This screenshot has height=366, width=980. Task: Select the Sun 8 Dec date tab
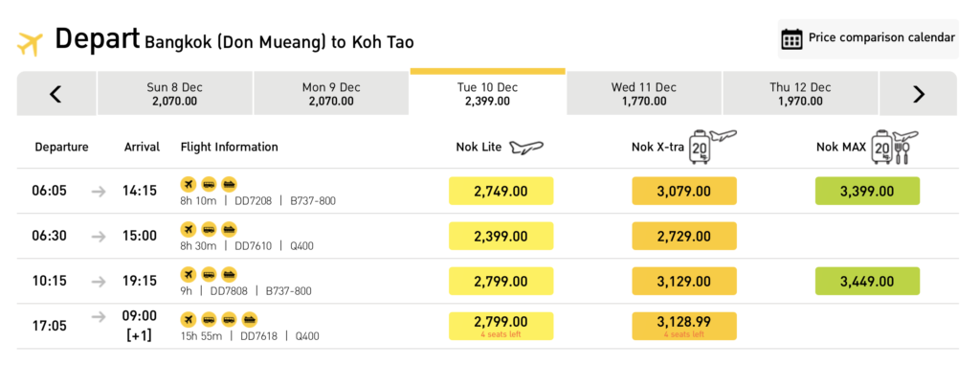click(x=174, y=94)
